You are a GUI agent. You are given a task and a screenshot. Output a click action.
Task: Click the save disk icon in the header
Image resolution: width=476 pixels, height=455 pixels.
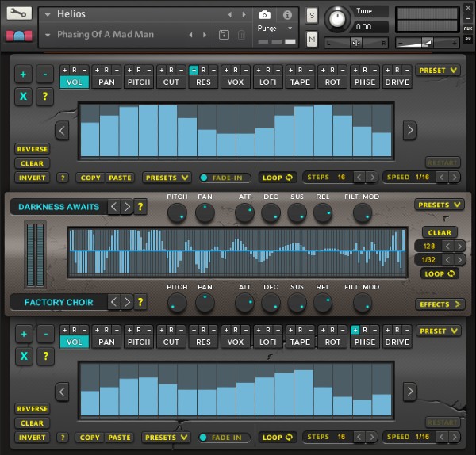[225, 35]
